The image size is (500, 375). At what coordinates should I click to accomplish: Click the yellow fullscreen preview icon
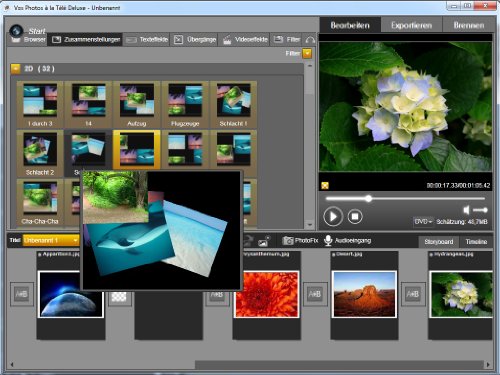pos(325,186)
